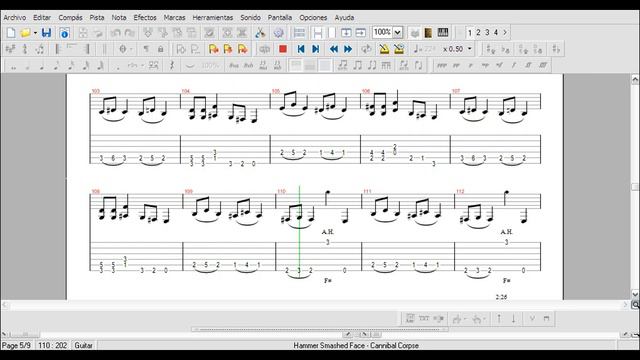Open the Ayuda menu

pos(344,18)
